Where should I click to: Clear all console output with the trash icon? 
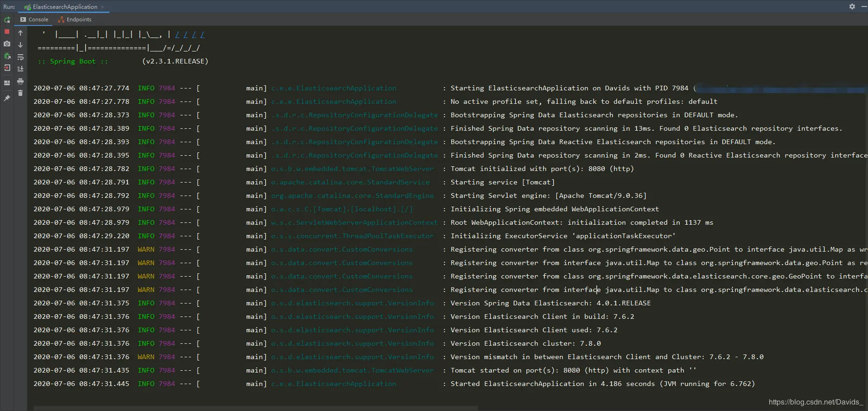(x=20, y=93)
